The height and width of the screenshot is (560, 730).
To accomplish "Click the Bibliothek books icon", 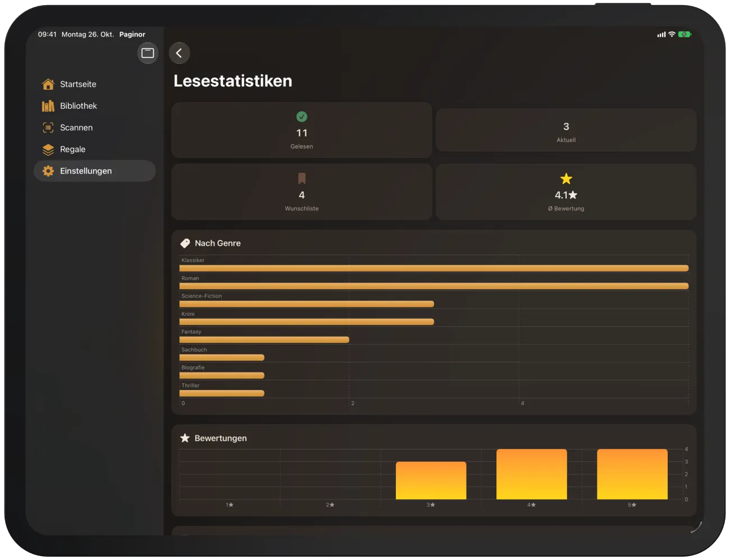I will [48, 106].
